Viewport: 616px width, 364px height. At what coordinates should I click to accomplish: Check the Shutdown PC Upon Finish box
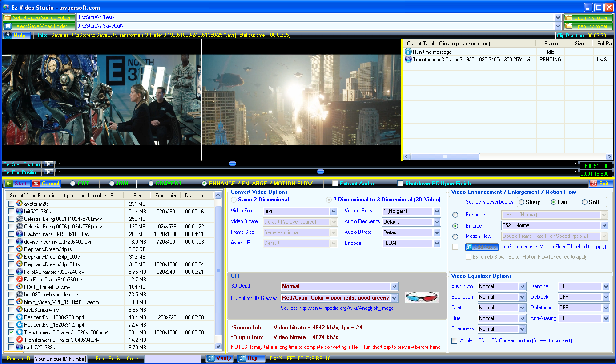(400, 184)
